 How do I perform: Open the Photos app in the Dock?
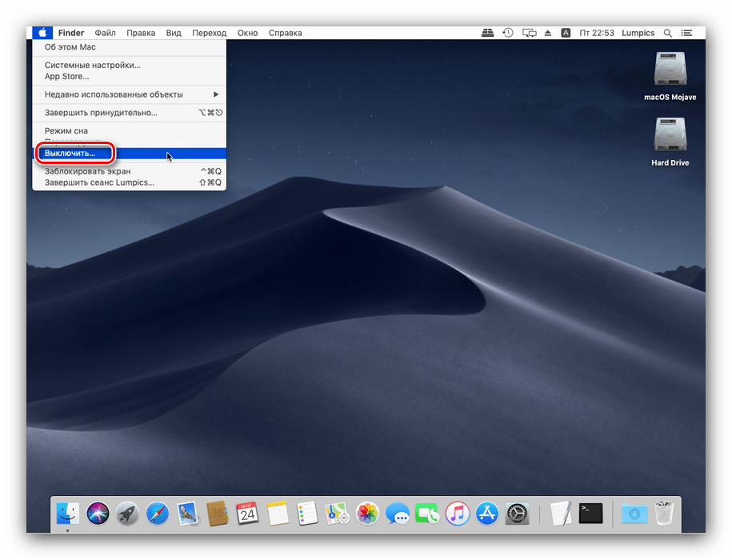[367, 513]
